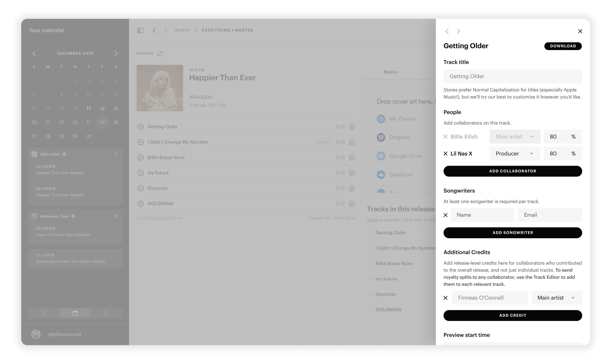Open Finneas O'Connell Main artist role dropdown
The image size is (611, 364).
556,298
